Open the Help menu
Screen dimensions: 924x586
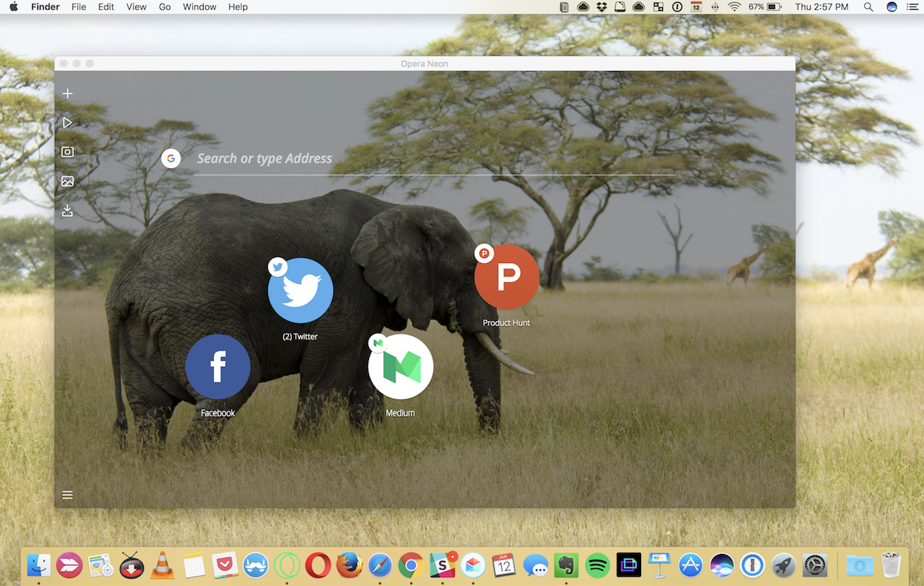238,7
